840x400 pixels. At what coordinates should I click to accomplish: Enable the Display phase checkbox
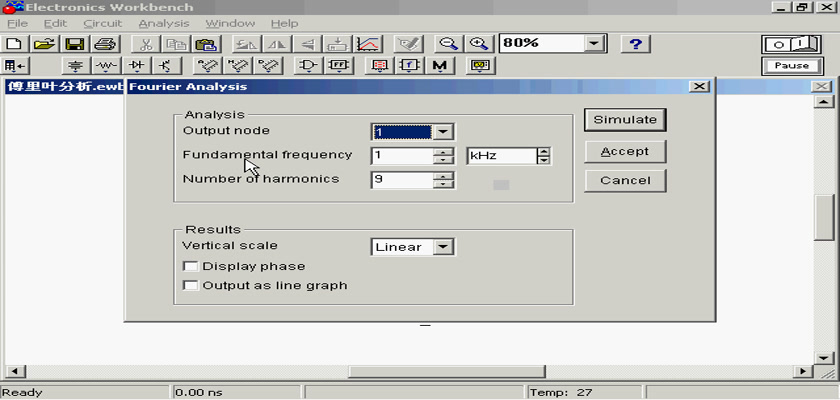pos(190,266)
